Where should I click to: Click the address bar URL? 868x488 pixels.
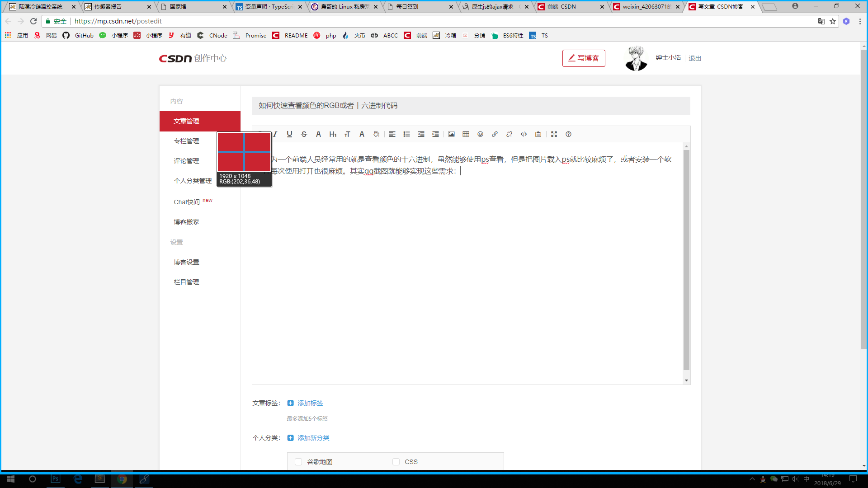[x=118, y=21]
